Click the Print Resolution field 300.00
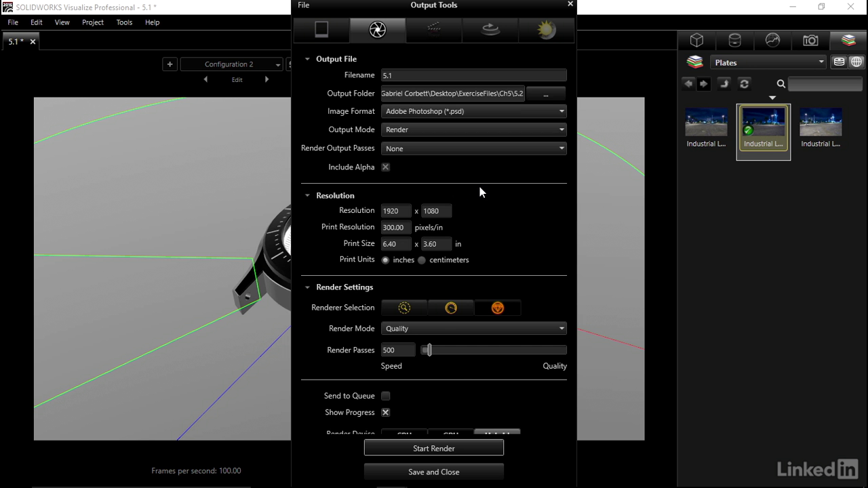Image resolution: width=868 pixels, height=488 pixels. pyautogui.click(x=396, y=228)
